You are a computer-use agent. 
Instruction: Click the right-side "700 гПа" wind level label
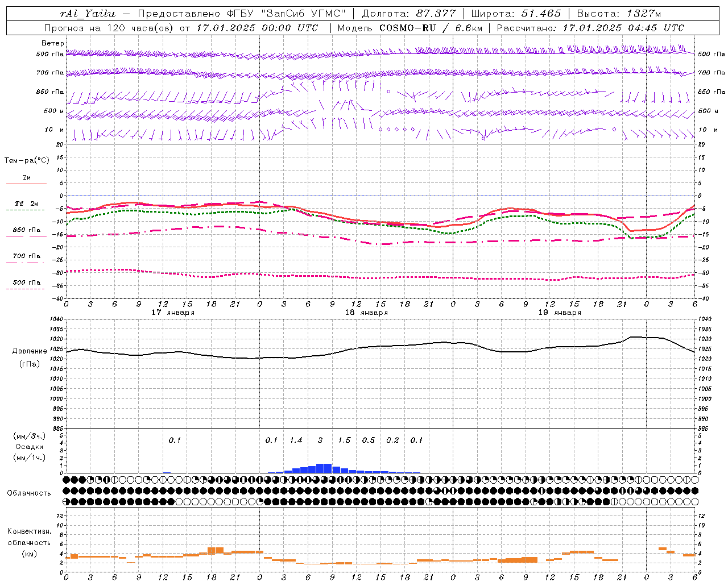point(712,73)
